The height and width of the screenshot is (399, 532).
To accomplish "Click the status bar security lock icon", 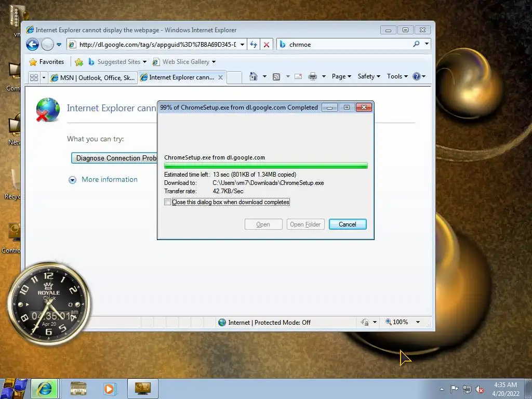I will [x=365, y=322].
